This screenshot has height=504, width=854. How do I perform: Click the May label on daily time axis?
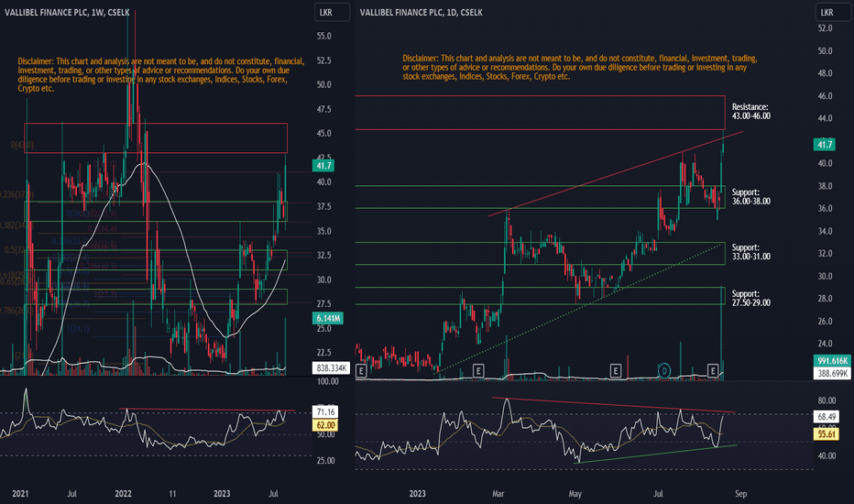pyautogui.click(x=575, y=494)
